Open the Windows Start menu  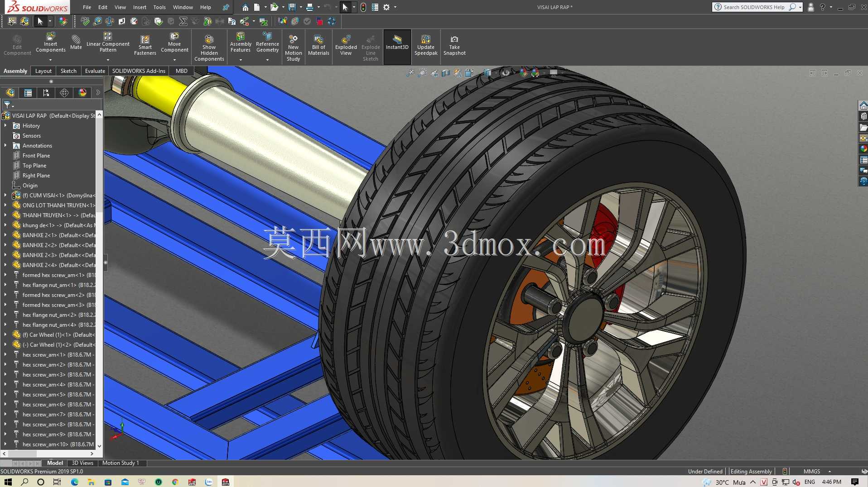pyautogui.click(x=8, y=482)
